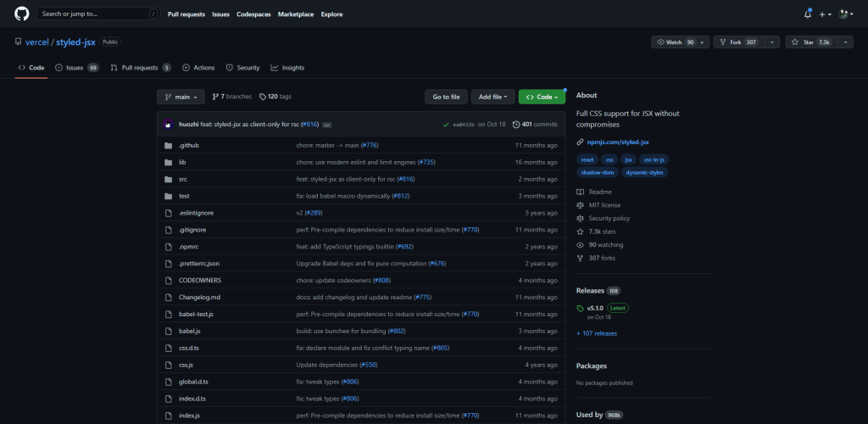Open the babel-test.js file

pos(196,314)
